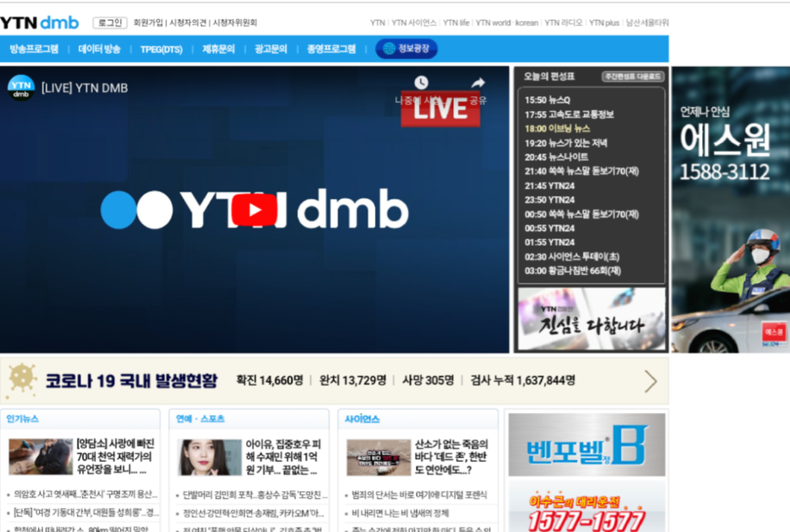Click the Share arrow icon on video
This screenshot has height=532, width=790.
pos(478,83)
